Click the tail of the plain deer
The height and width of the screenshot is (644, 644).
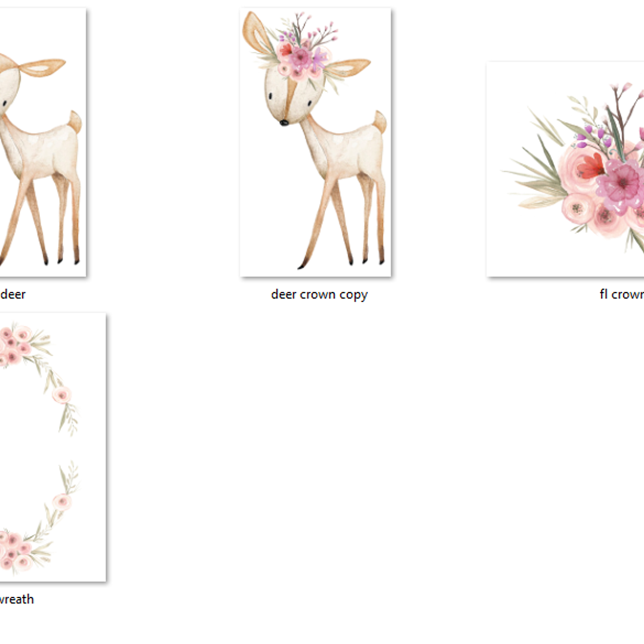click(75, 122)
